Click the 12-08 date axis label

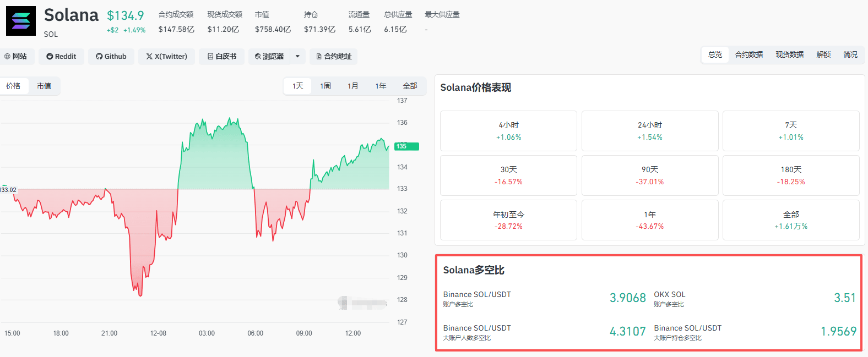(x=158, y=333)
